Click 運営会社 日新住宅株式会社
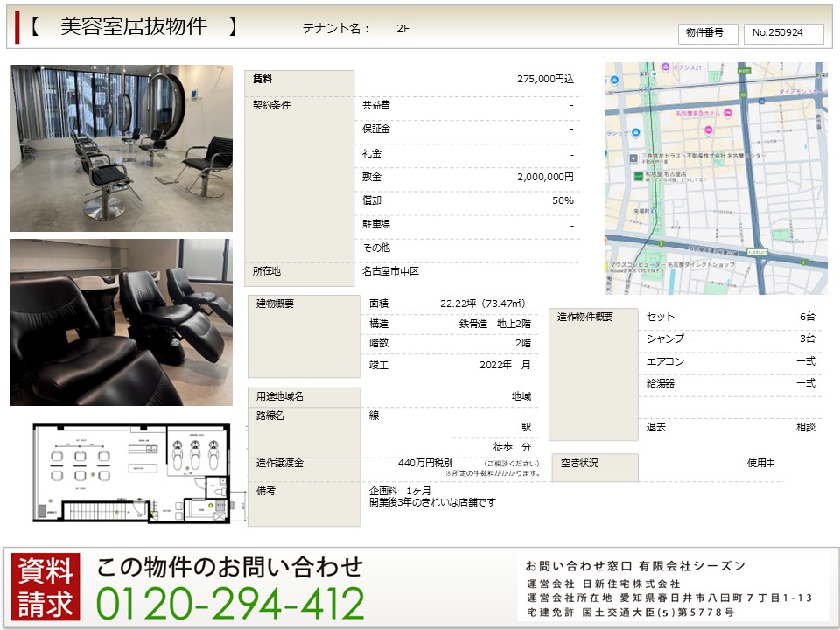 pos(603,584)
